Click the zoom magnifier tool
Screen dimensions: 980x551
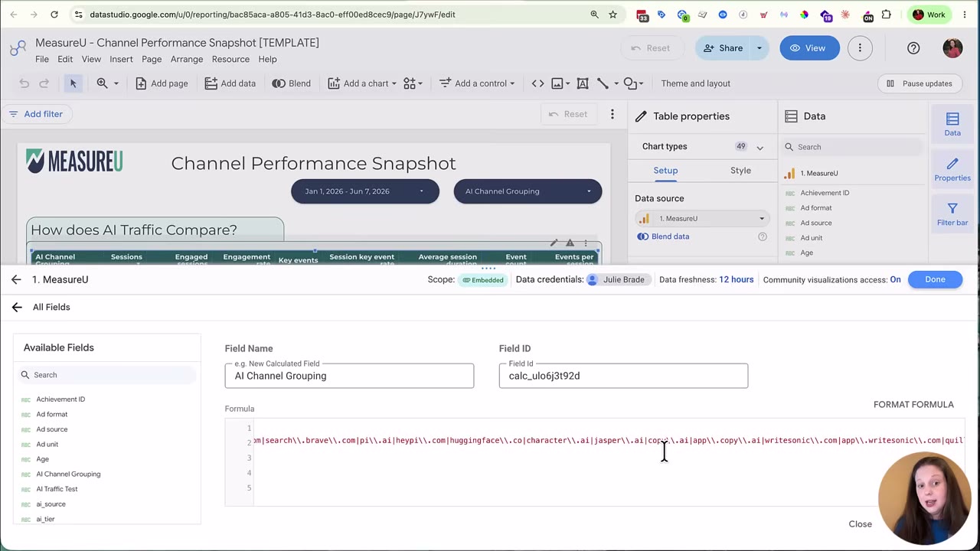point(102,83)
